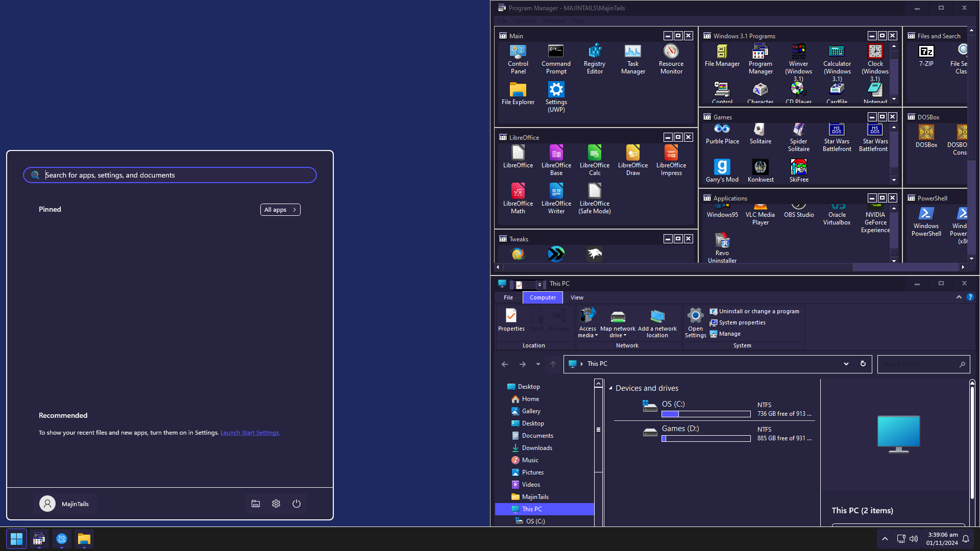Launch LibreOffice Calc icon

(x=595, y=161)
